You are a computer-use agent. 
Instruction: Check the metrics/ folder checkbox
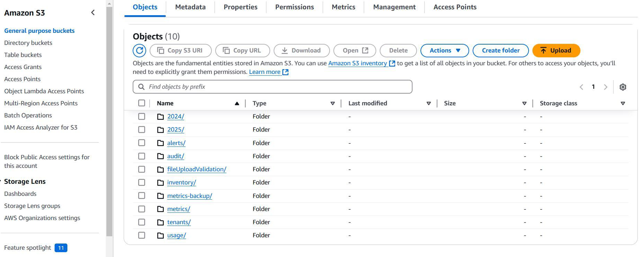pyautogui.click(x=142, y=209)
